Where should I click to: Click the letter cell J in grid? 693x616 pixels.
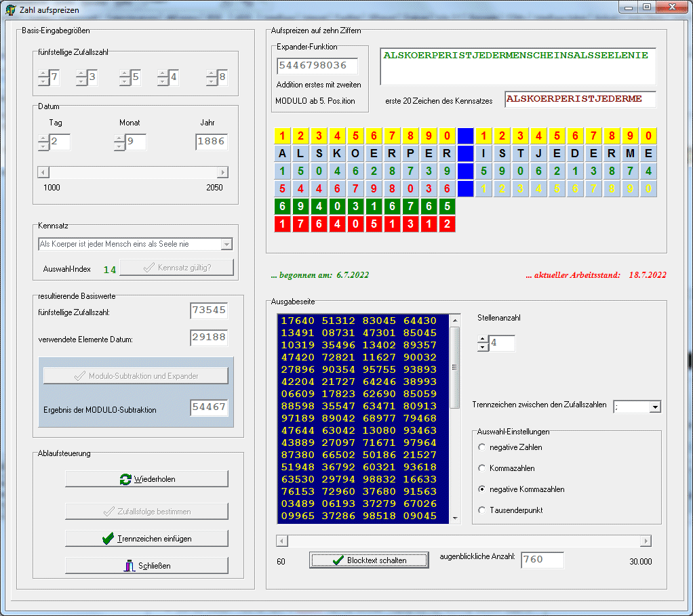tap(538, 154)
